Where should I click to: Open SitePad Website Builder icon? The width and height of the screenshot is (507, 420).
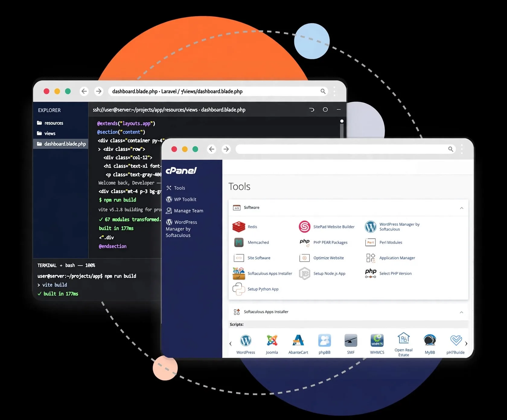tap(305, 227)
